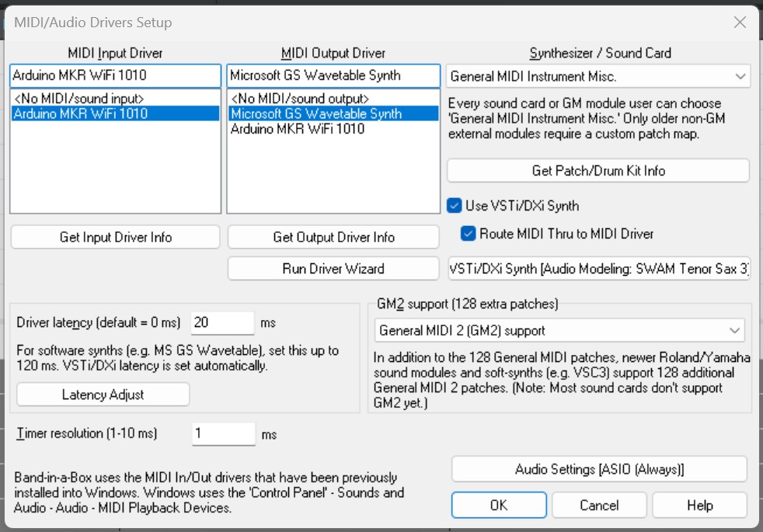The image size is (763, 532).
Task: Open the Help for driver setup
Action: coord(699,505)
